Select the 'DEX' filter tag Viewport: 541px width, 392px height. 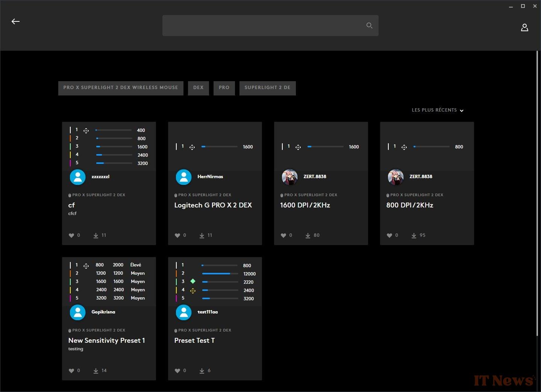pyautogui.click(x=198, y=88)
